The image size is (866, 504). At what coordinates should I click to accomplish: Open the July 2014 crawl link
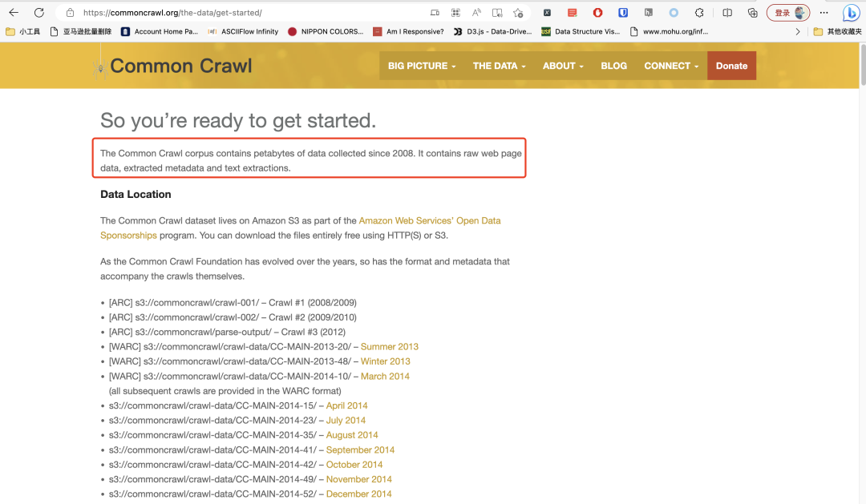(x=346, y=420)
